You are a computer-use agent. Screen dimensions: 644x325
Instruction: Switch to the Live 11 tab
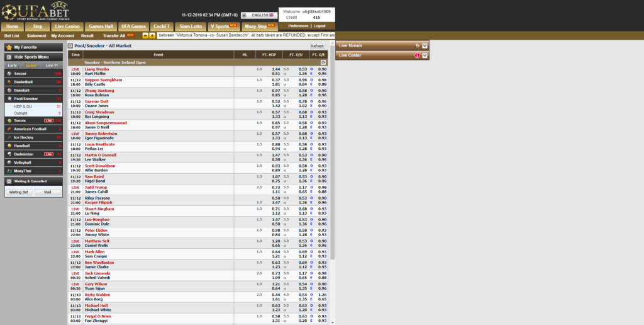click(x=52, y=66)
